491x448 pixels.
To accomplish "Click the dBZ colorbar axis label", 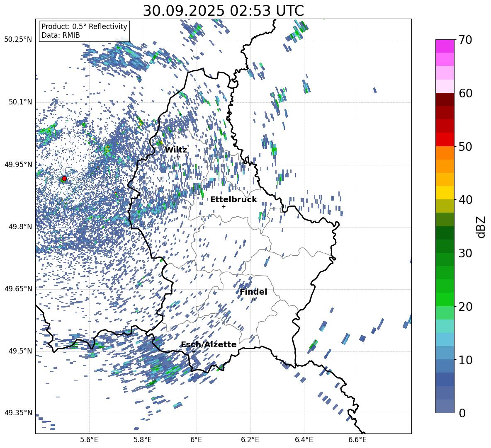I will (481, 227).
